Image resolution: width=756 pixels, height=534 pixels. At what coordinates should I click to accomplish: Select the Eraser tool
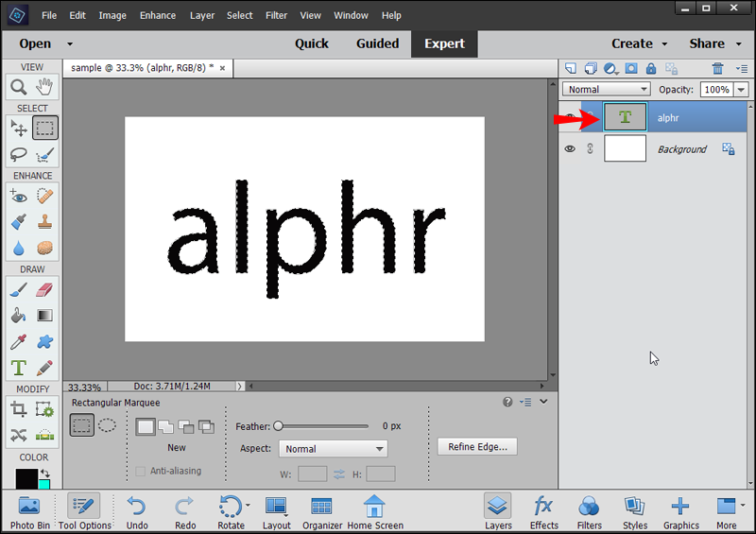[44, 290]
